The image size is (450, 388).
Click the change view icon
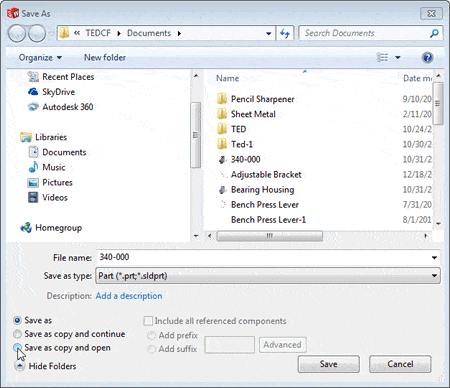coord(382,57)
